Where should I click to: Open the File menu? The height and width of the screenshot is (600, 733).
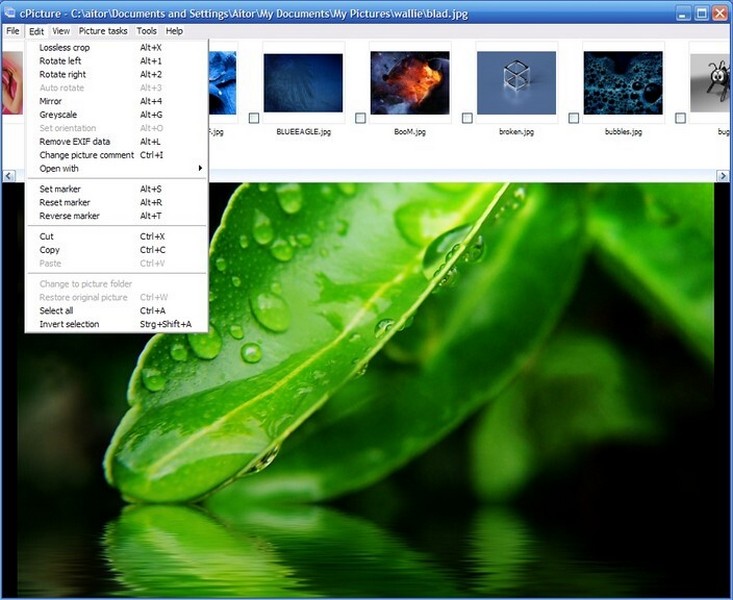point(13,31)
